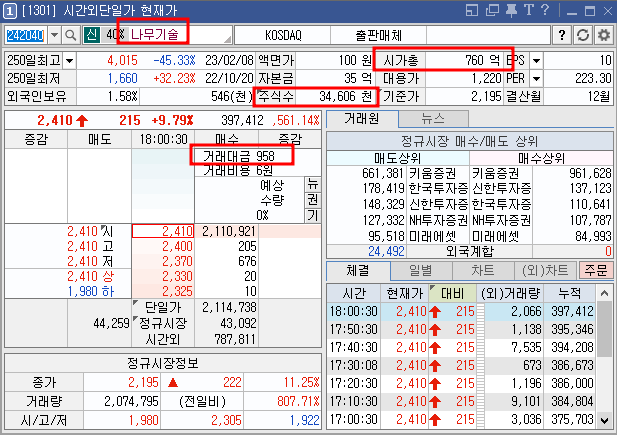The height and width of the screenshot is (435, 617).
Task: Click the duplicate window icon in title bar
Action: click(492, 10)
